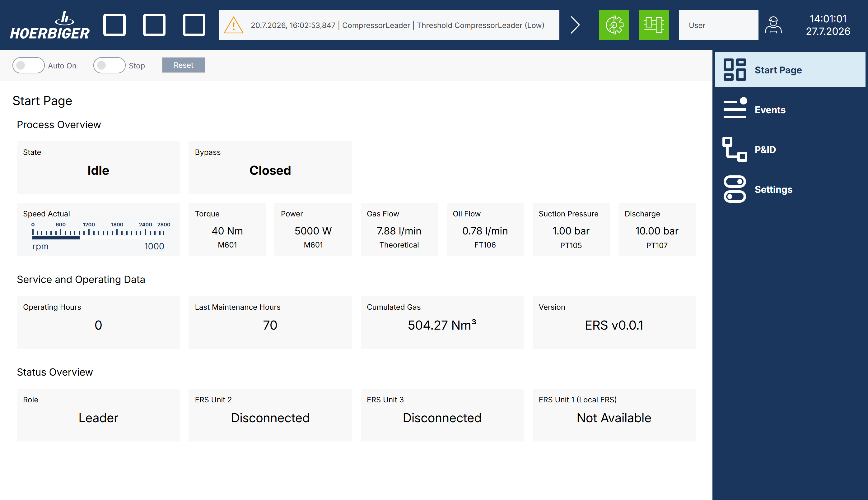Click the 1000 rpm speed value
The height and width of the screenshot is (500, 868).
coord(154,246)
